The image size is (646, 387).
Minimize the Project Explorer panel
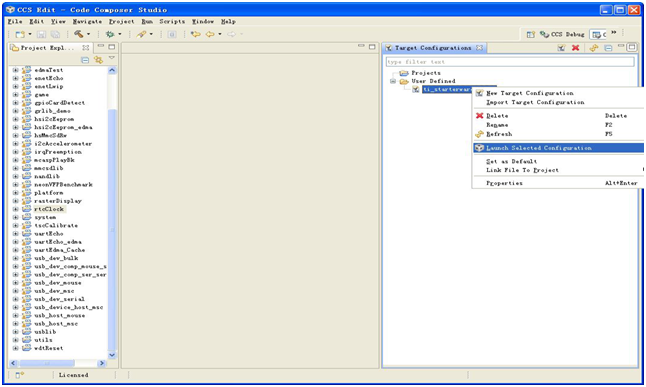pos(101,47)
